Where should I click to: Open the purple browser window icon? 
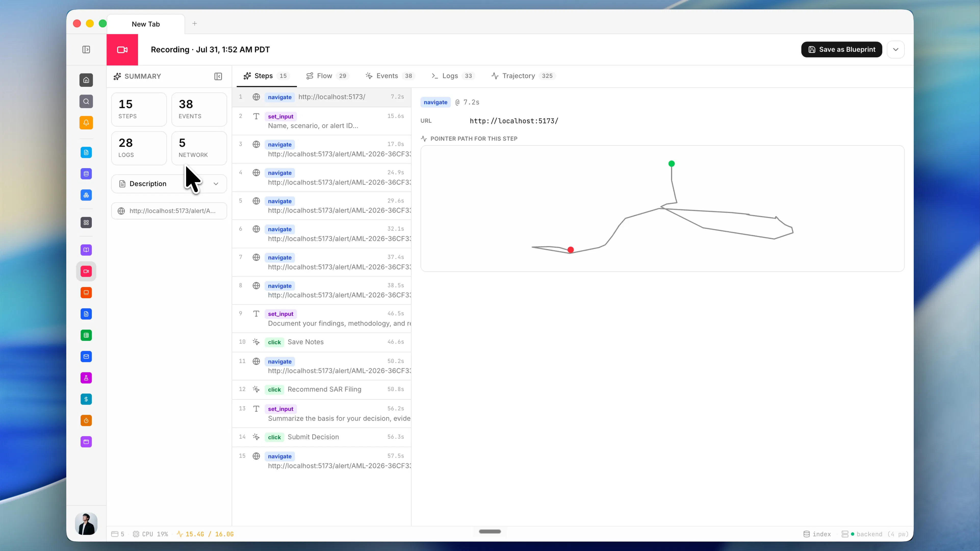86,442
